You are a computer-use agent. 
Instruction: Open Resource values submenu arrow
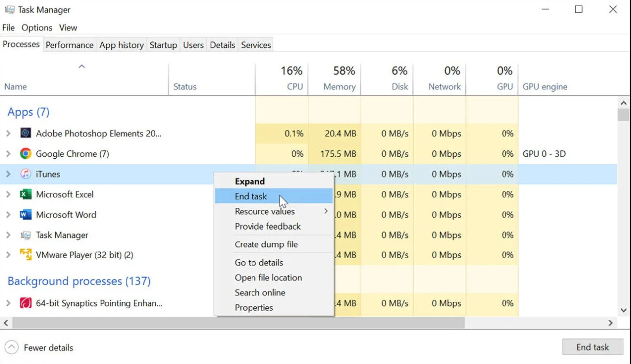[x=326, y=211]
